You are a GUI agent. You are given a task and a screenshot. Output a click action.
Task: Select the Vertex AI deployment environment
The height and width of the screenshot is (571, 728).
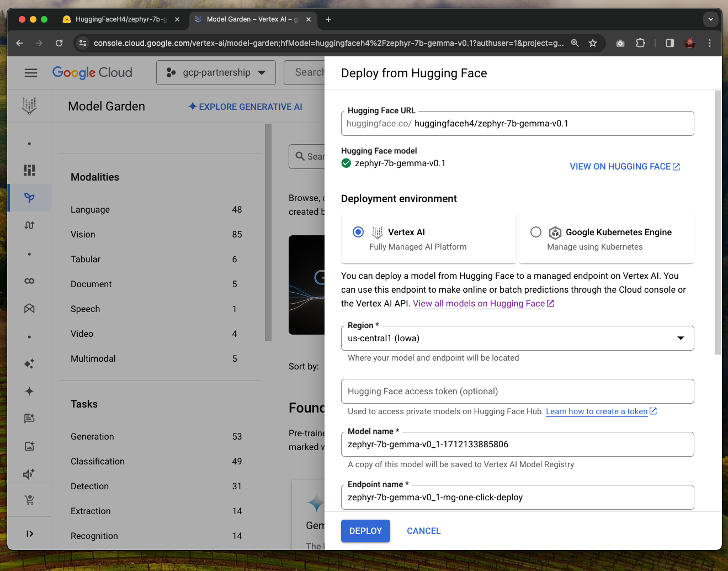click(358, 232)
